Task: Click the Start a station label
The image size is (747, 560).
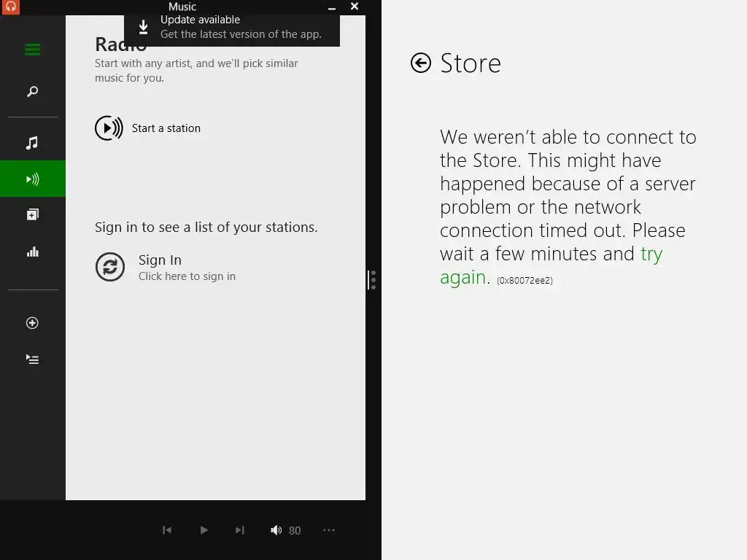Action: [166, 128]
